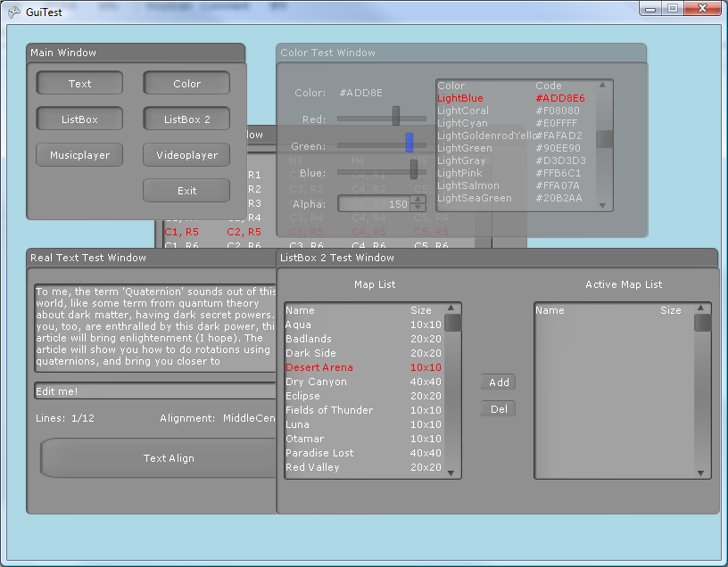Select LightCoral in the color list
Viewport: 728px width, 567px height.
click(463, 111)
